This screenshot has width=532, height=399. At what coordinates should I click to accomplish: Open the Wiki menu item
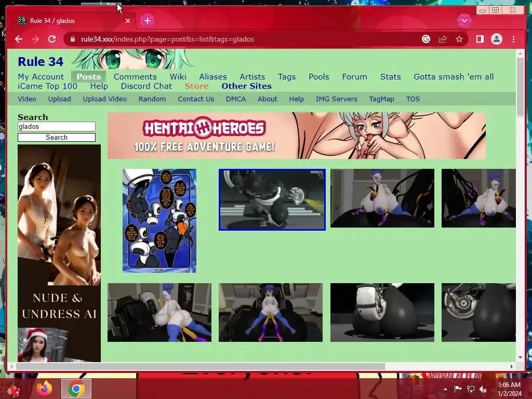(178, 77)
